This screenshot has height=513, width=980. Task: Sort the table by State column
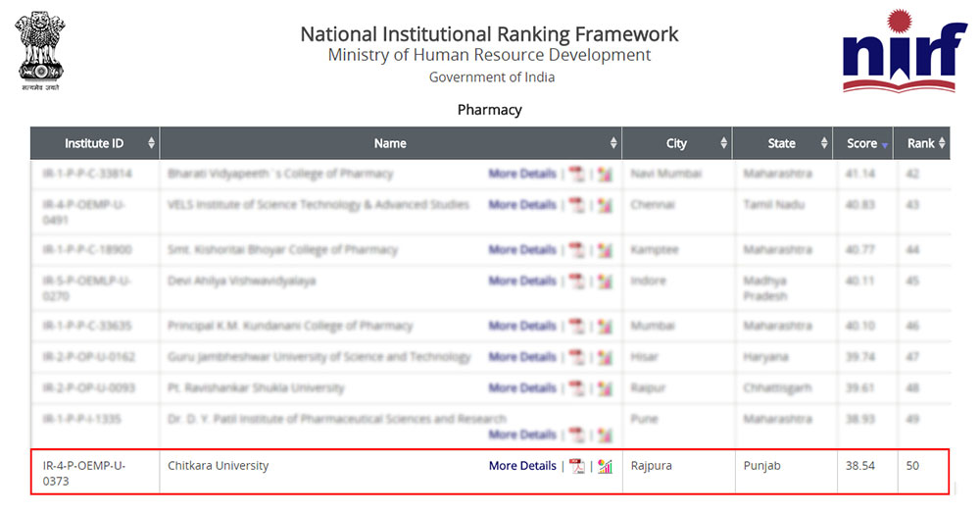(781, 143)
